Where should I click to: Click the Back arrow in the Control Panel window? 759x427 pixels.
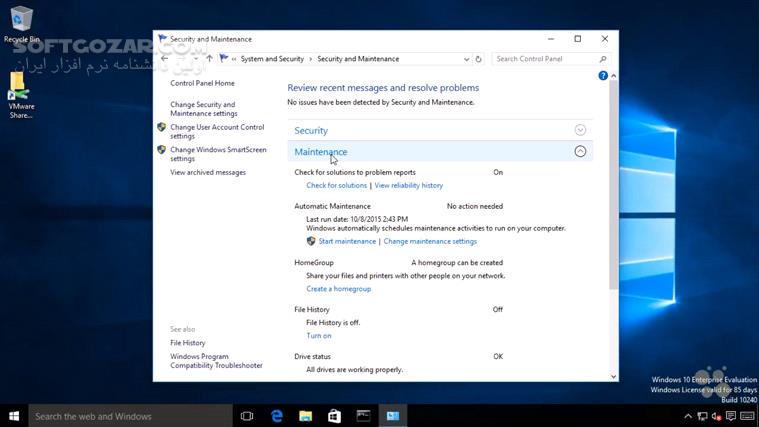click(165, 59)
